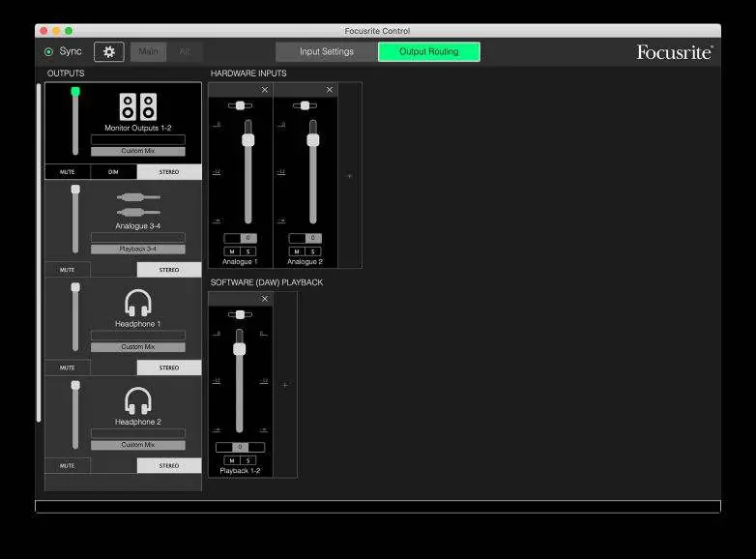Open the Playback 3-4 source dropdown
The image size is (756, 559).
click(x=138, y=249)
